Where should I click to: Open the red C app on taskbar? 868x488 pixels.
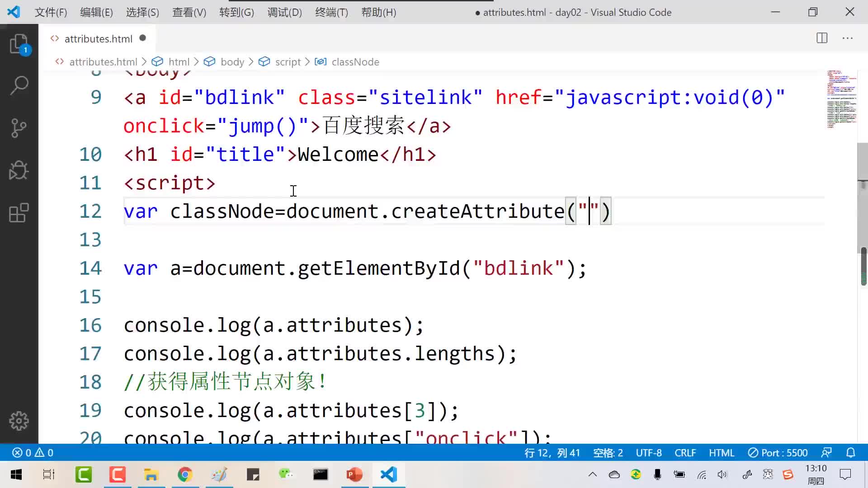tap(118, 474)
